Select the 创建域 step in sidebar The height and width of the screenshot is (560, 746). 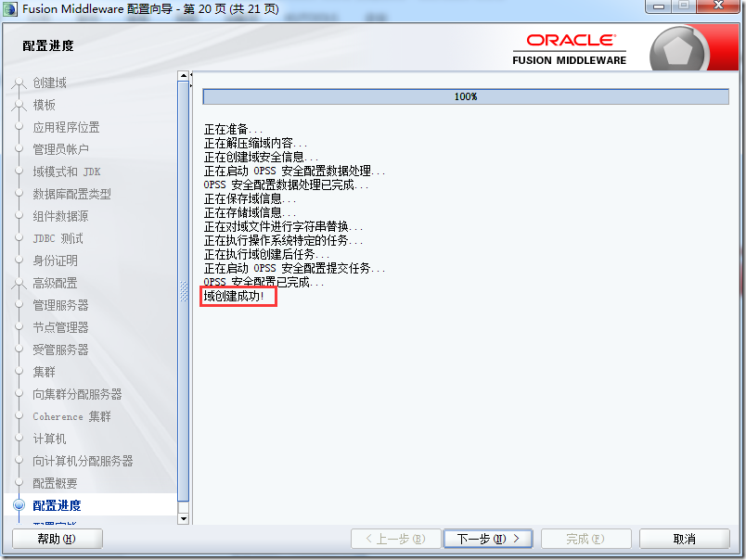point(49,83)
